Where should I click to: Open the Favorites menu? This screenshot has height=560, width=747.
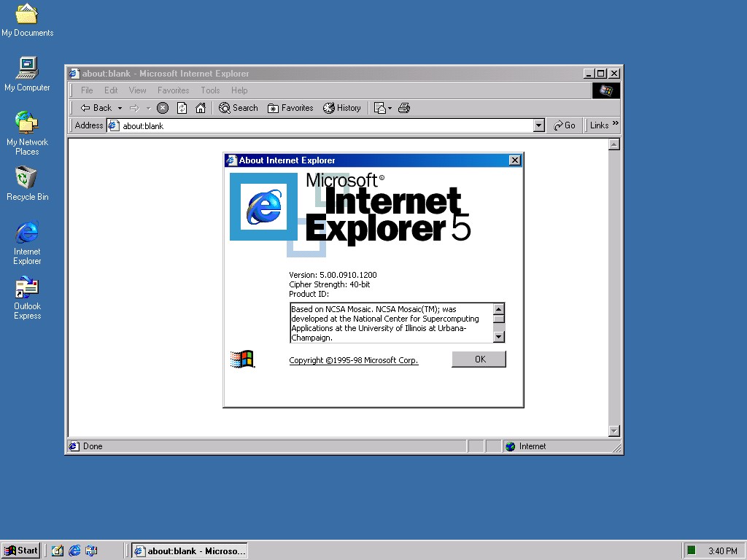174,90
